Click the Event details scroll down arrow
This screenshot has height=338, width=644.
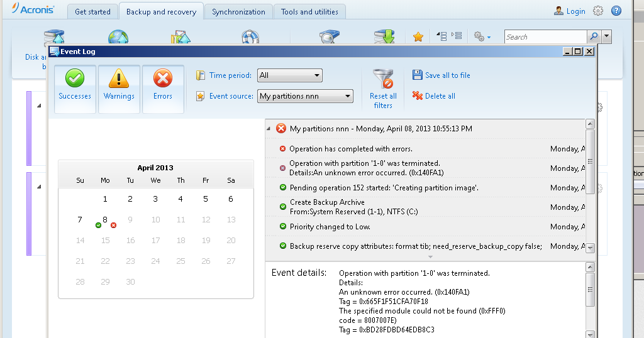[590, 334]
